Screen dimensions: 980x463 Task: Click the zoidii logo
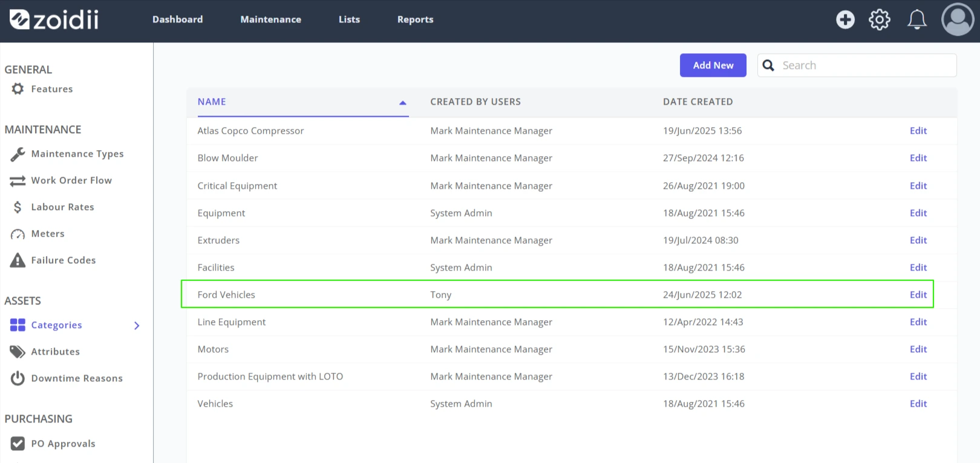point(54,19)
